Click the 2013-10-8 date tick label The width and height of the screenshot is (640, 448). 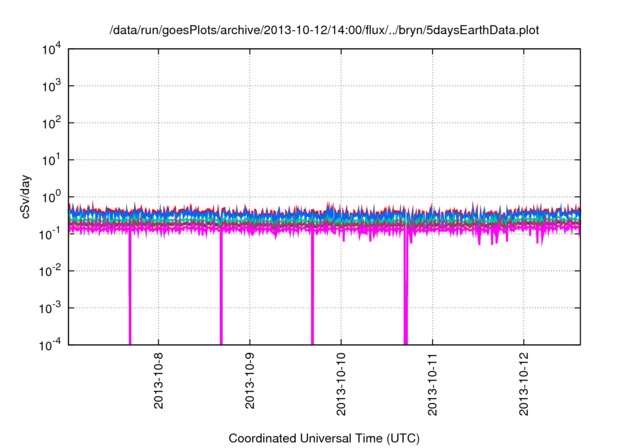158,380
